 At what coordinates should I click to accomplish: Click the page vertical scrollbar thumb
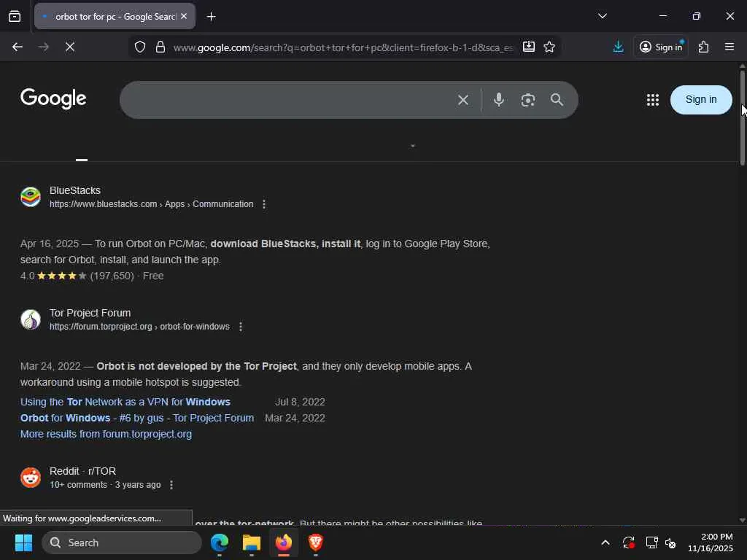pyautogui.click(x=742, y=117)
